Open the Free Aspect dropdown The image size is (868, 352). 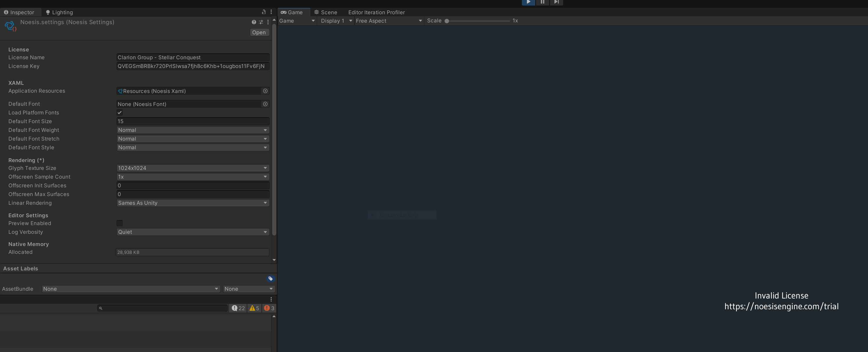point(389,21)
